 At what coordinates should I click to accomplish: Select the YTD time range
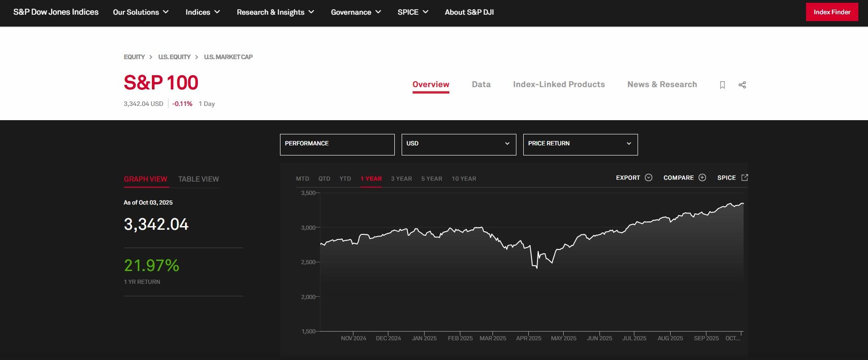(345, 179)
